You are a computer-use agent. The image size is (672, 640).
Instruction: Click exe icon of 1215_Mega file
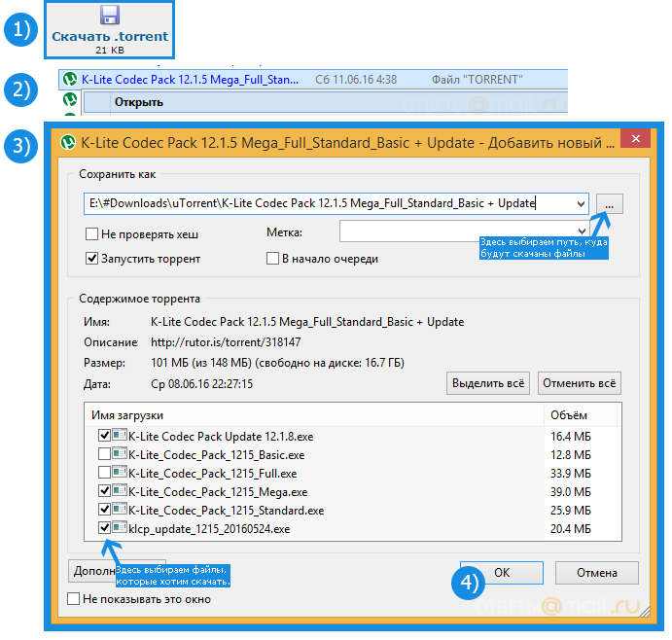[x=120, y=490]
